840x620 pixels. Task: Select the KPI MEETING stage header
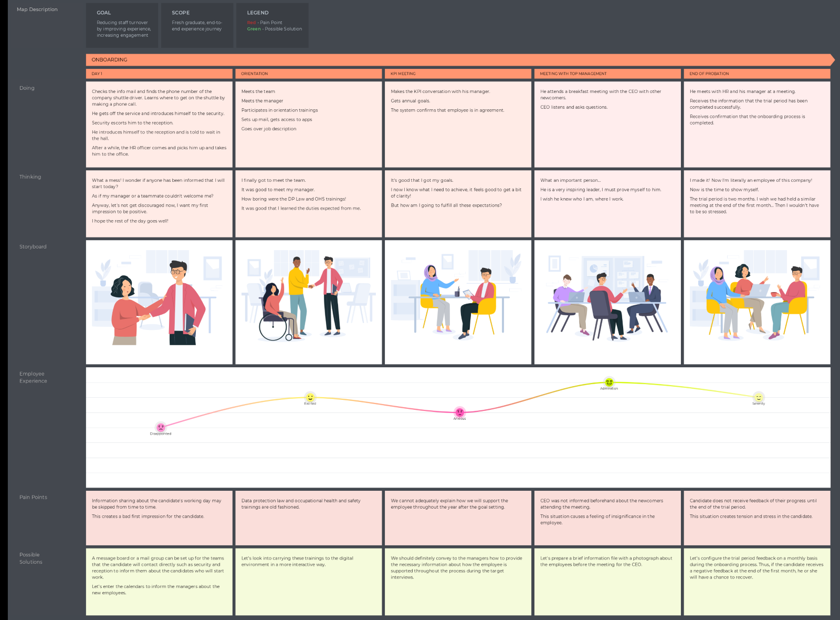pyautogui.click(x=458, y=74)
